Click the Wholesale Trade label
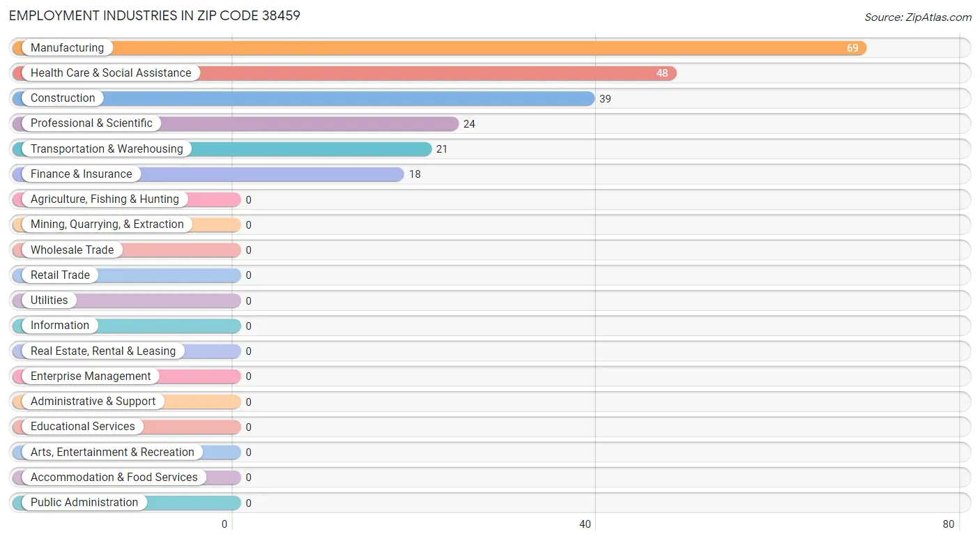 pyautogui.click(x=72, y=250)
